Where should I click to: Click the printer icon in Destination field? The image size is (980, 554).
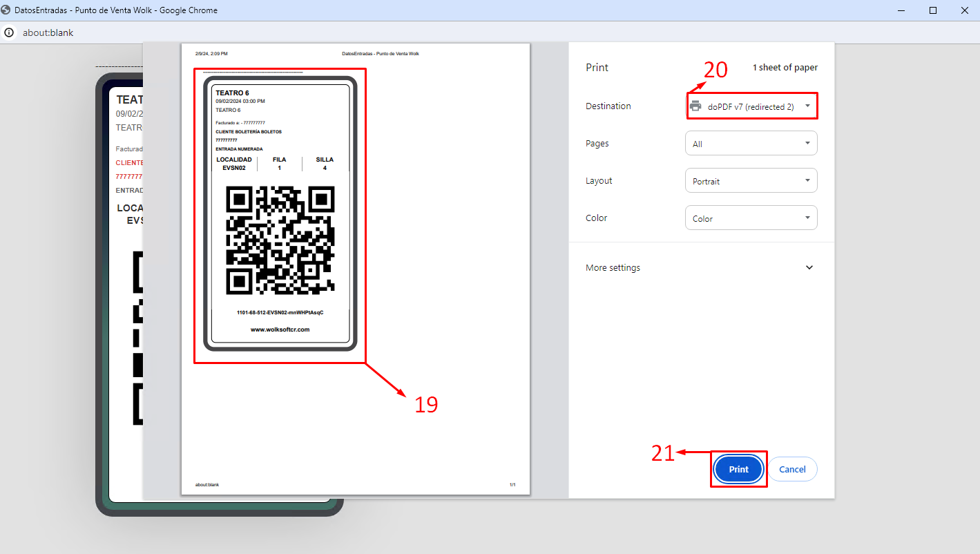coord(695,106)
